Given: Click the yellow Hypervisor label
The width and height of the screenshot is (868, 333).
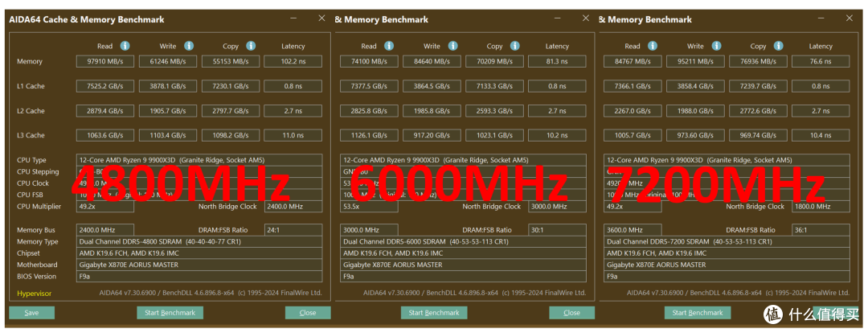Looking at the screenshot, I should point(35,293).
